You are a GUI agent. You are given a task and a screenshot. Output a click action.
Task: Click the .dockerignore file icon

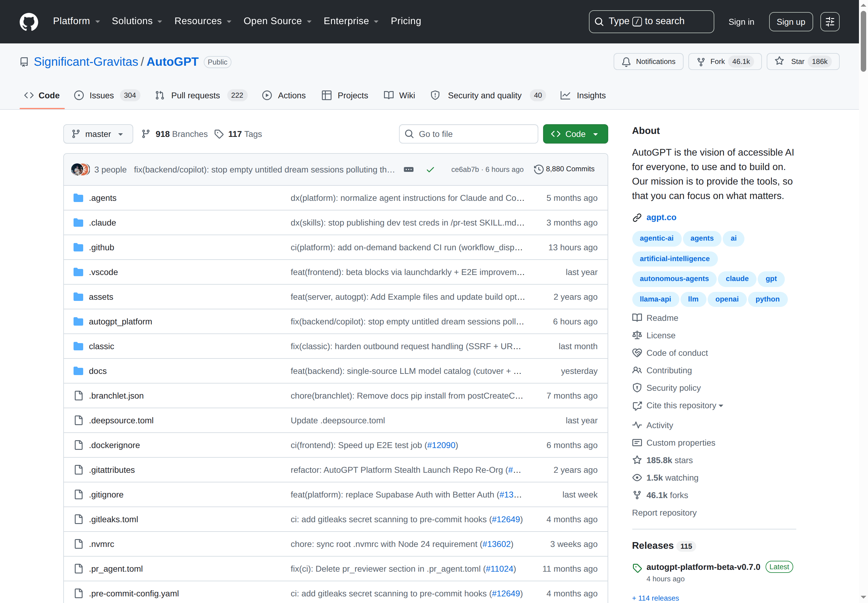(78, 445)
